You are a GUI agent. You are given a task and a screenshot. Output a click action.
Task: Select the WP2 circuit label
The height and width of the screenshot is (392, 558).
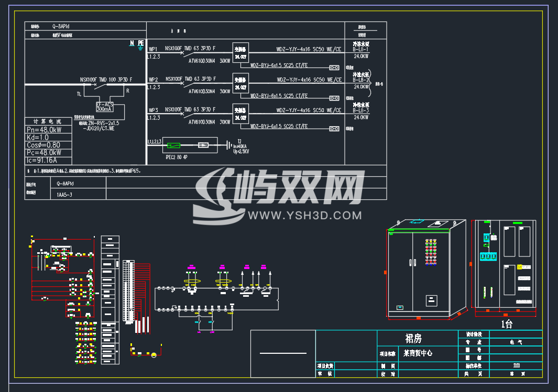click(153, 80)
